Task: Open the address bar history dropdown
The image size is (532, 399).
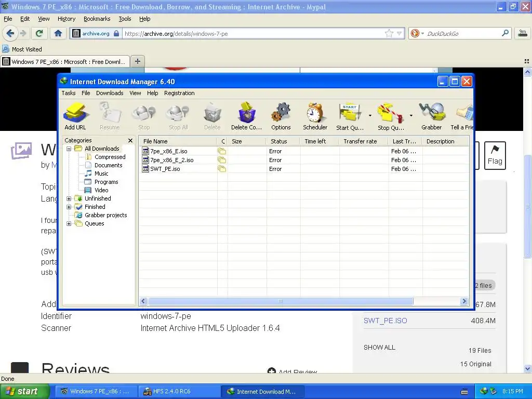Action: point(400,33)
